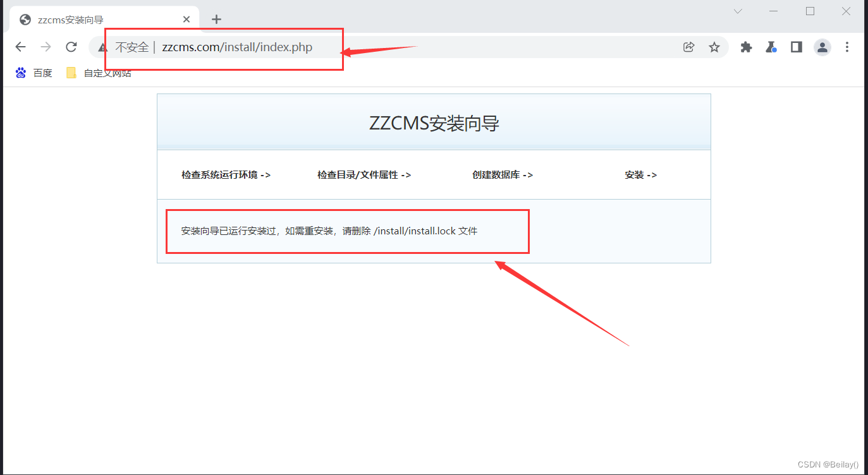Click the ZZCMS安装向导 heading
868x475 pixels.
click(x=434, y=123)
